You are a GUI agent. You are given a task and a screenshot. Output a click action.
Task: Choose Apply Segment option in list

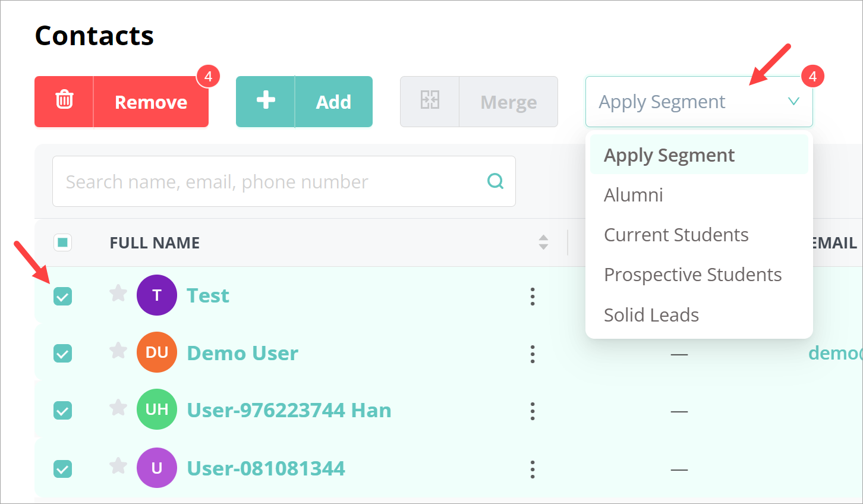[x=699, y=155]
